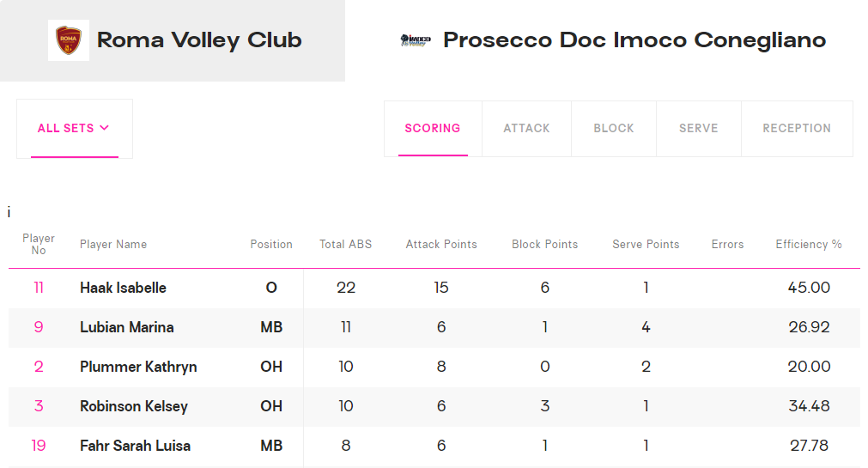Open the ALL SETS dropdown

[74, 129]
